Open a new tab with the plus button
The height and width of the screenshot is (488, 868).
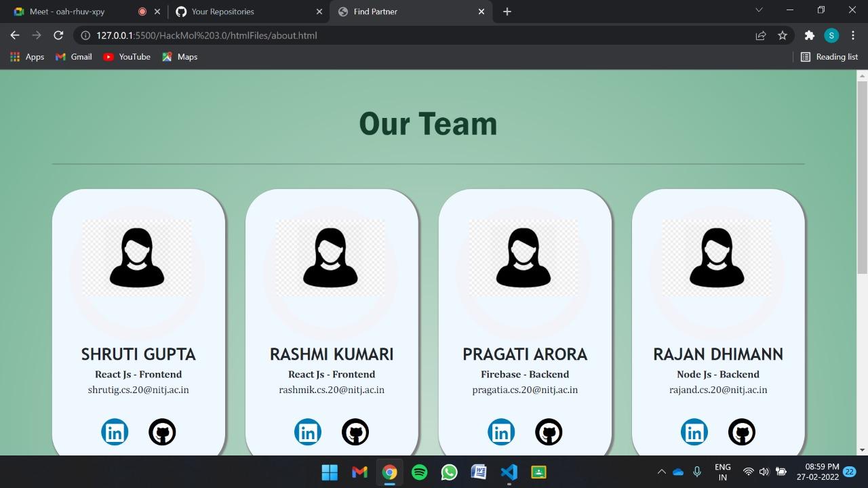click(x=507, y=12)
